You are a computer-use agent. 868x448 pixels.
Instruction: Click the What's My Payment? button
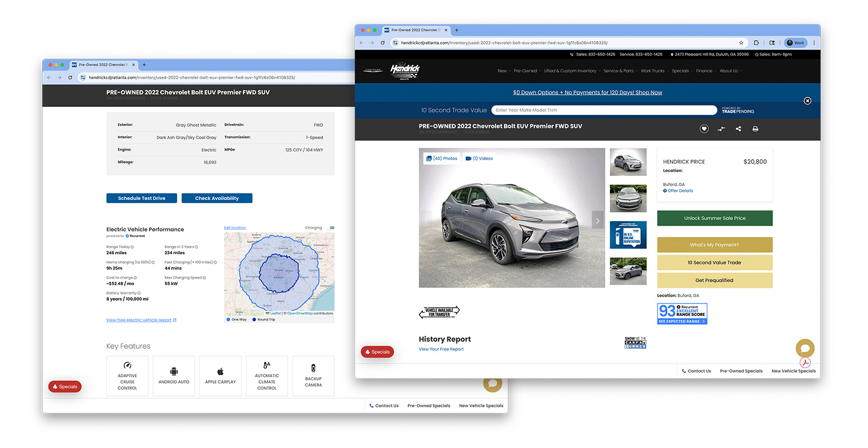click(x=715, y=245)
